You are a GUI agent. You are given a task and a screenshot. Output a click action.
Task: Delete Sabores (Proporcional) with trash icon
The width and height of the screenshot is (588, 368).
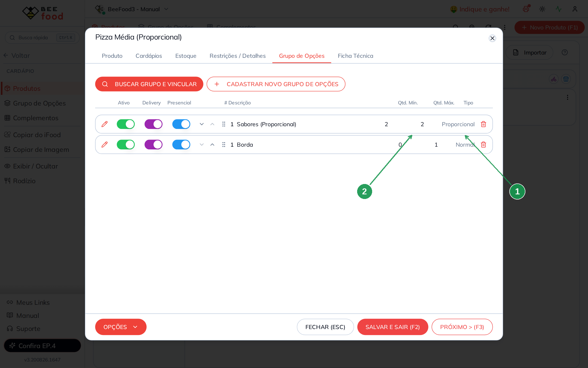coord(483,124)
